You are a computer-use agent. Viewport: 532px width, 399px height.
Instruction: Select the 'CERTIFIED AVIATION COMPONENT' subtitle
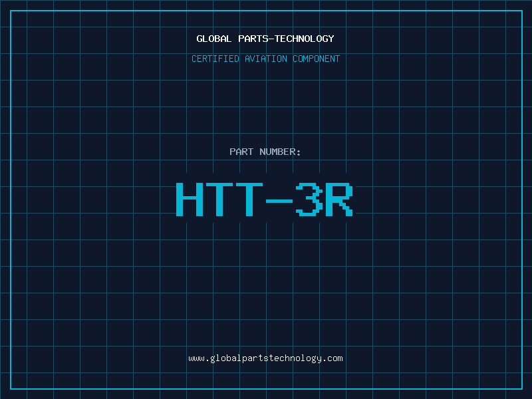click(265, 59)
